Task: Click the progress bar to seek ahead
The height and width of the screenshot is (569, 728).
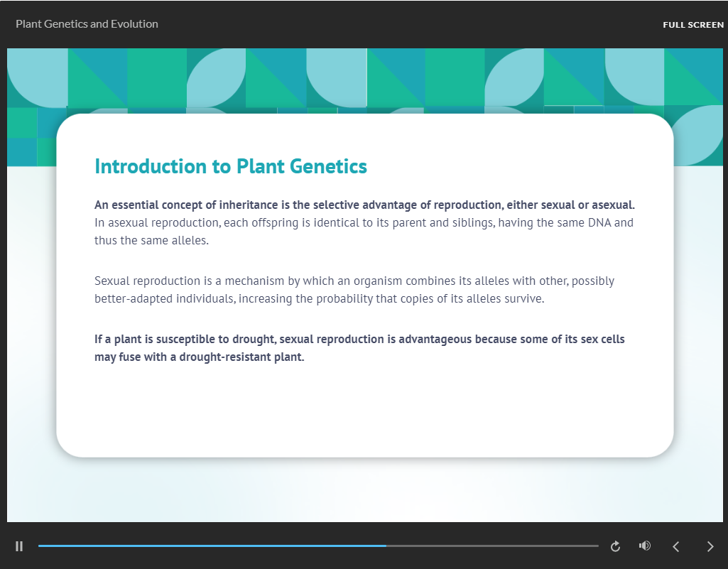Action: coord(497,546)
